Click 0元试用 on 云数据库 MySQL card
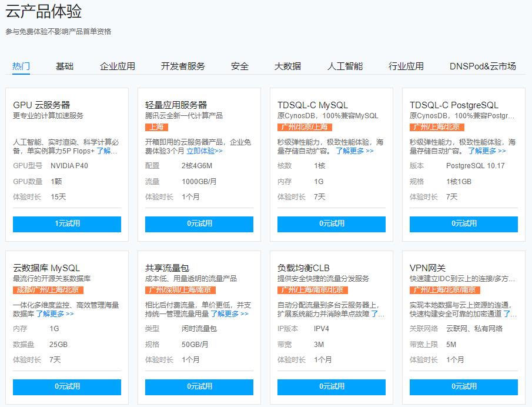532x407 pixels. point(65,387)
